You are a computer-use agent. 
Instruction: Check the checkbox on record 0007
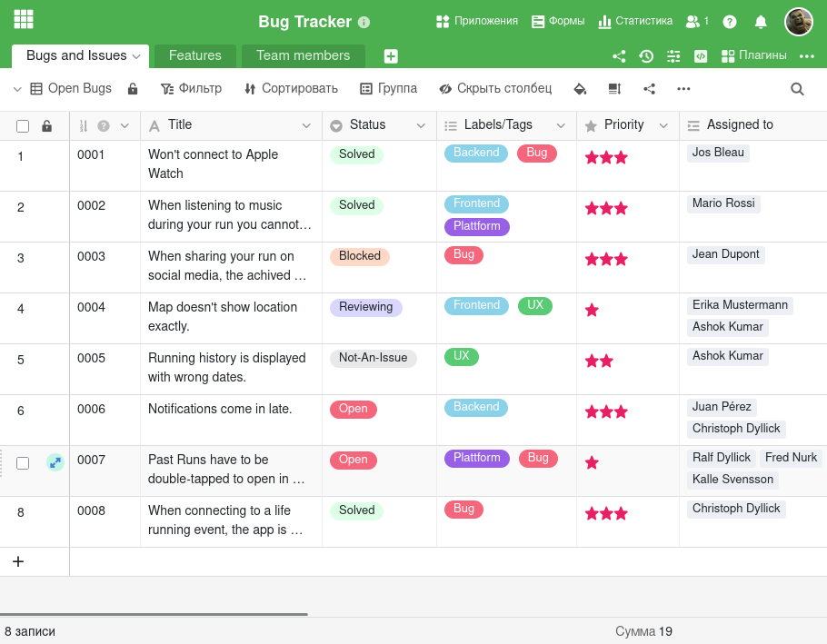pyautogui.click(x=22, y=462)
